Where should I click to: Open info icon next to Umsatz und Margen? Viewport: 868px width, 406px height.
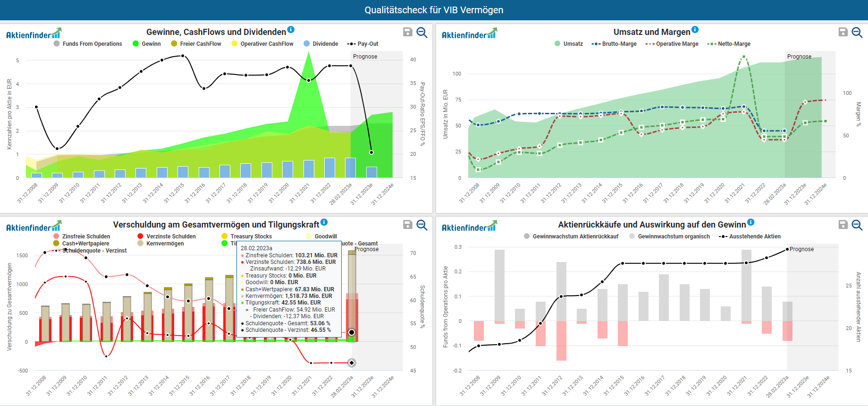(695, 30)
